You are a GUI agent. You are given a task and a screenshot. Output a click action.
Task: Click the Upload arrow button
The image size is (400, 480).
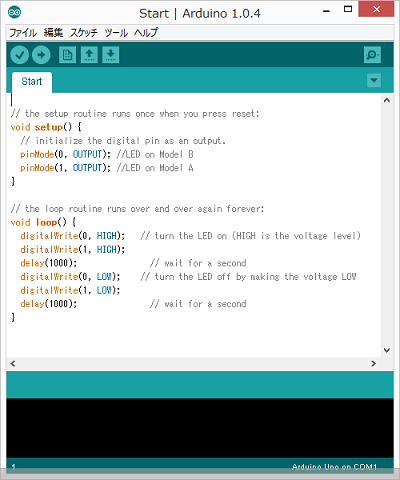41,55
